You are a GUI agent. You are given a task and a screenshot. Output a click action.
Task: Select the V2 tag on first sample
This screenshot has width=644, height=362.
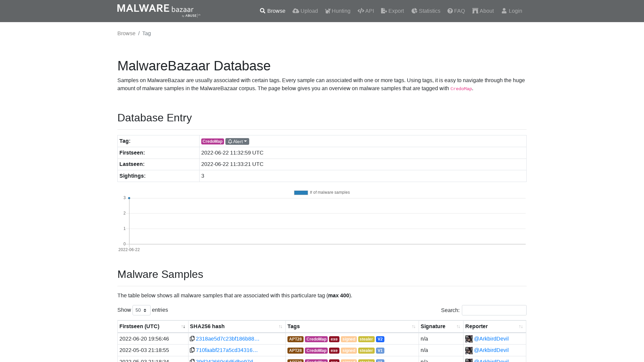pyautogui.click(x=380, y=339)
